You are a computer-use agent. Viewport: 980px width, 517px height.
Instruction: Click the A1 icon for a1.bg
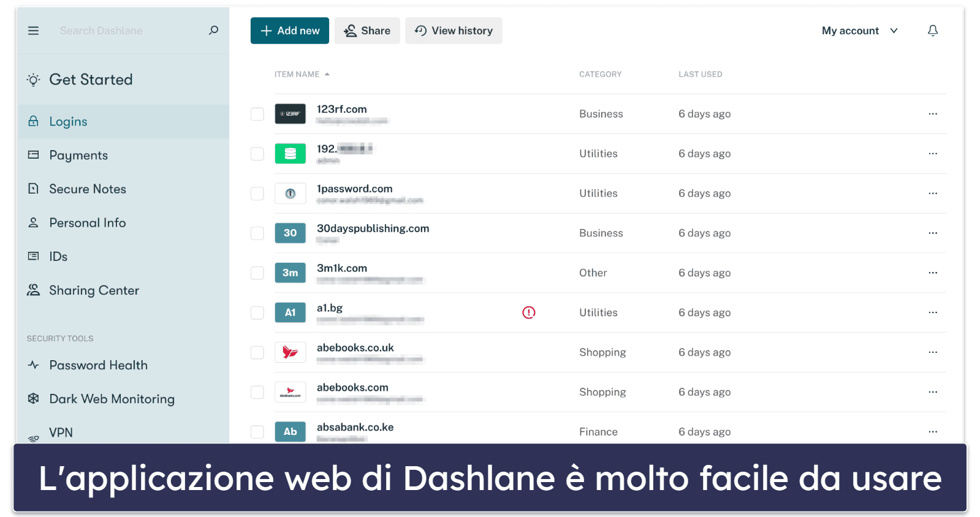(x=290, y=312)
